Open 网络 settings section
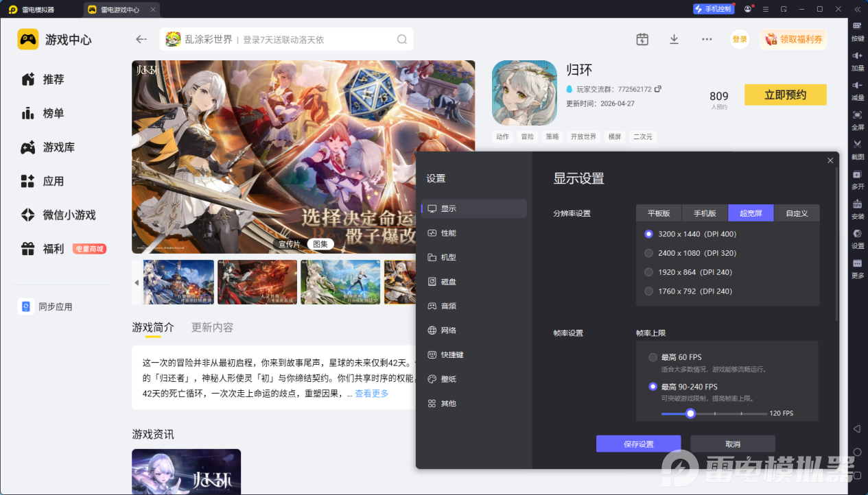This screenshot has width=868, height=495. pos(474,330)
